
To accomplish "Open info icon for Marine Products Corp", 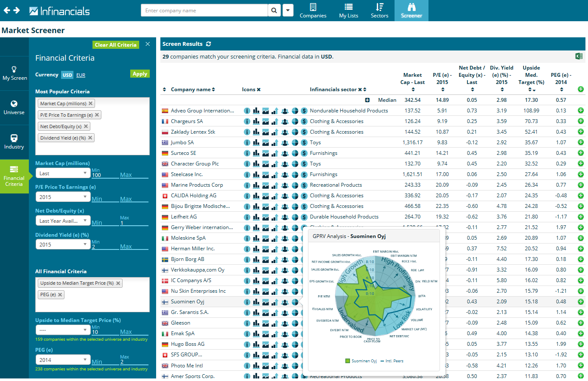I will [247, 185].
